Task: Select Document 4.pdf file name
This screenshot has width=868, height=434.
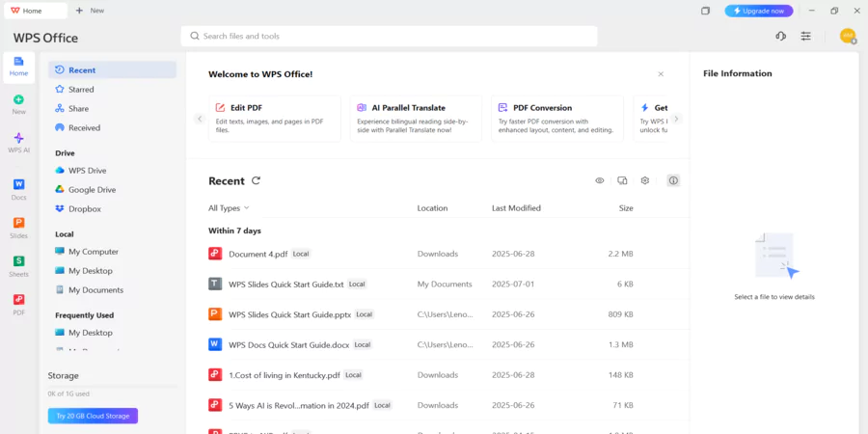Action: coord(258,254)
